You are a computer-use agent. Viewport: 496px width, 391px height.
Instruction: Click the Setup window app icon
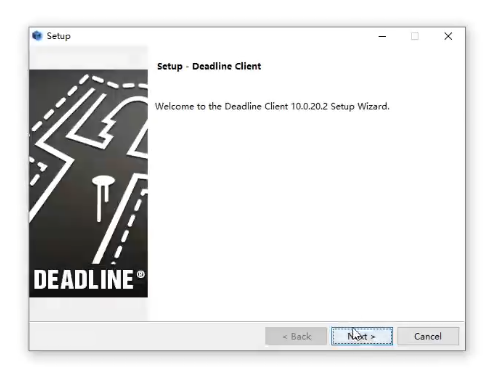37,36
